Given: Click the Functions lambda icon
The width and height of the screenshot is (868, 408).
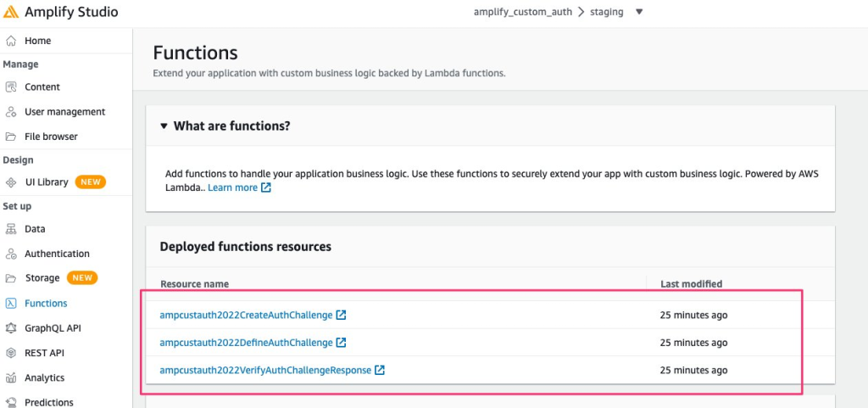Looking at the screenshot, I should [x=10, y=304].
